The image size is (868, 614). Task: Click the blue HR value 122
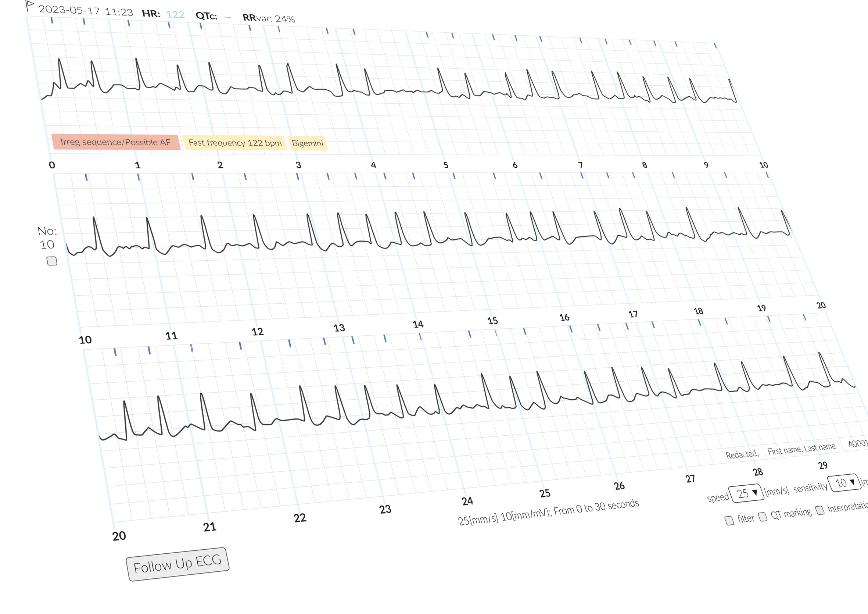[x=175, y=14]
